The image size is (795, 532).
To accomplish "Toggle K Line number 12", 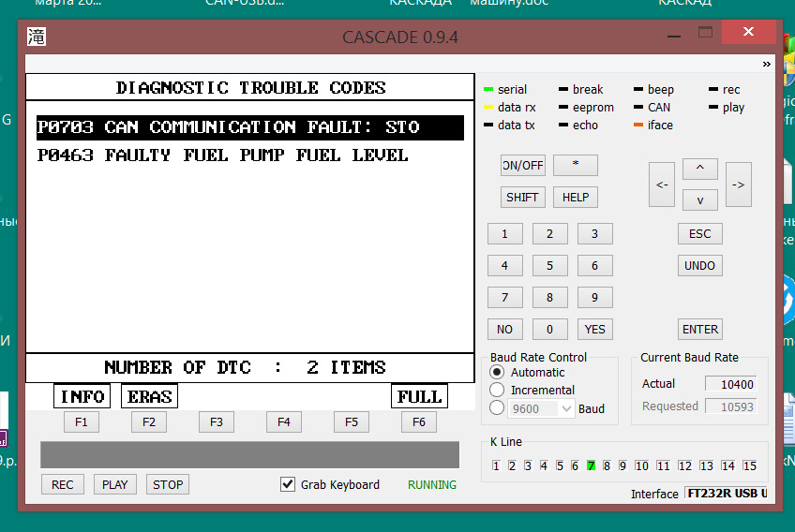I will click(684, 465).
